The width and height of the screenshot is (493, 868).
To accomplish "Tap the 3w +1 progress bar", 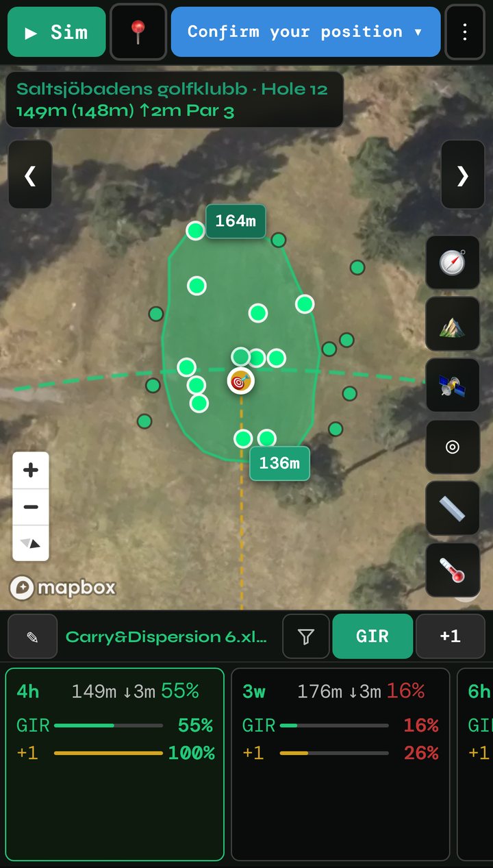I will click(334, 753).
